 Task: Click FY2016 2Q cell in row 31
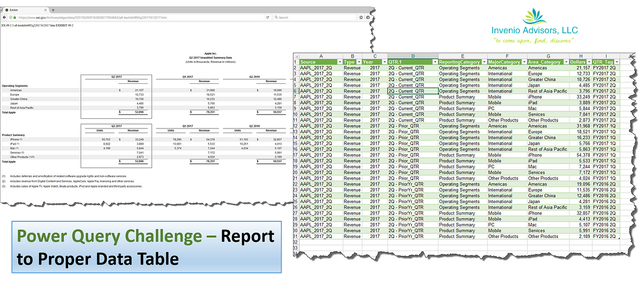[606, 236]
